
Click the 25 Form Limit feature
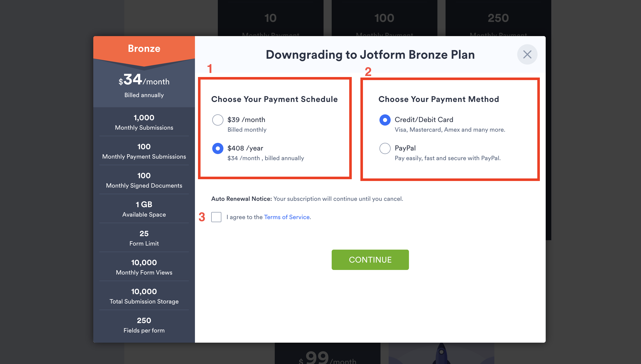coord(144,238)
